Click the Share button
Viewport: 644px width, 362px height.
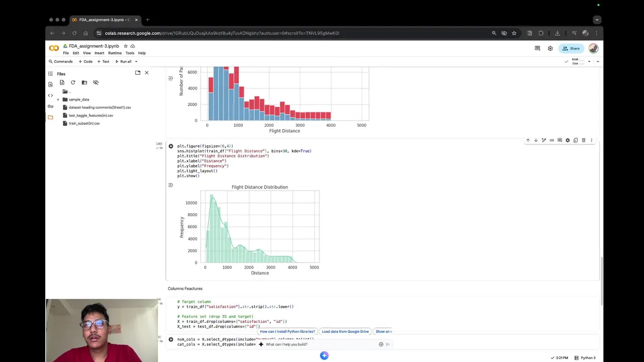pos(571,48)
